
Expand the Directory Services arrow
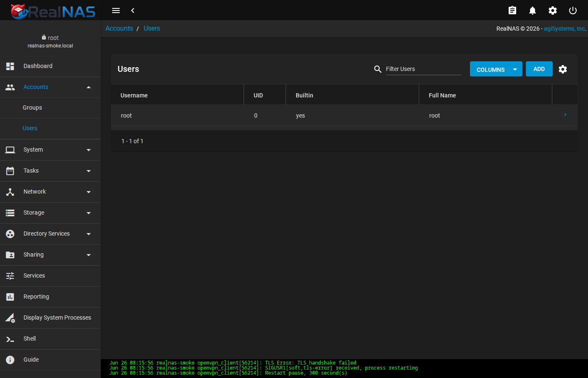[x=89, y=234]
